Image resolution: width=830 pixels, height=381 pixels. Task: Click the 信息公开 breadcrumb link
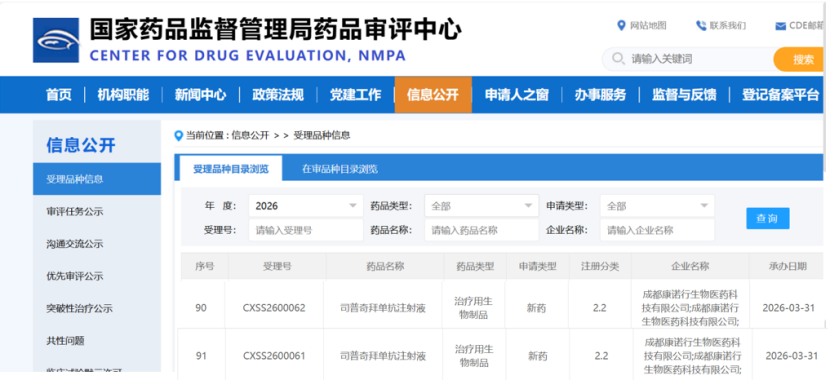(250, 135)
